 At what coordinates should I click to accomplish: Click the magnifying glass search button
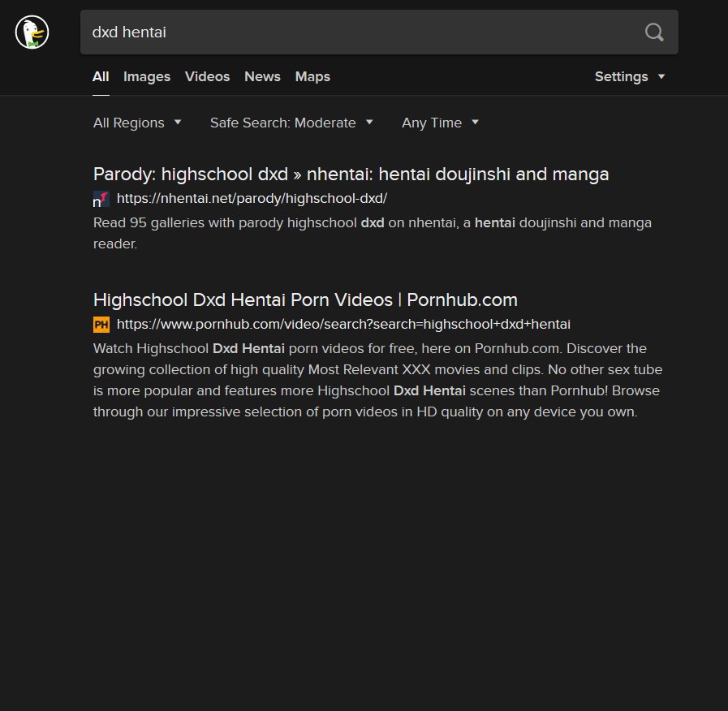(x=653, y=32)
